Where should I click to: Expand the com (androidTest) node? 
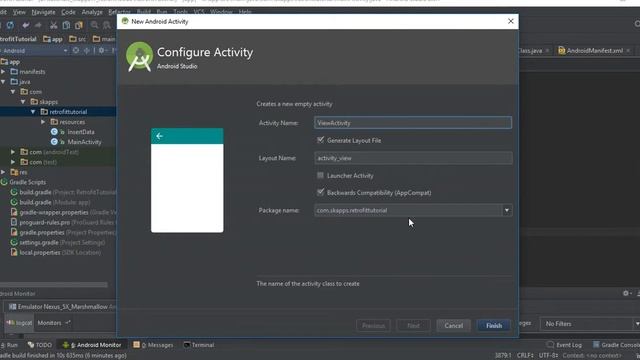(x=13, y=152)
